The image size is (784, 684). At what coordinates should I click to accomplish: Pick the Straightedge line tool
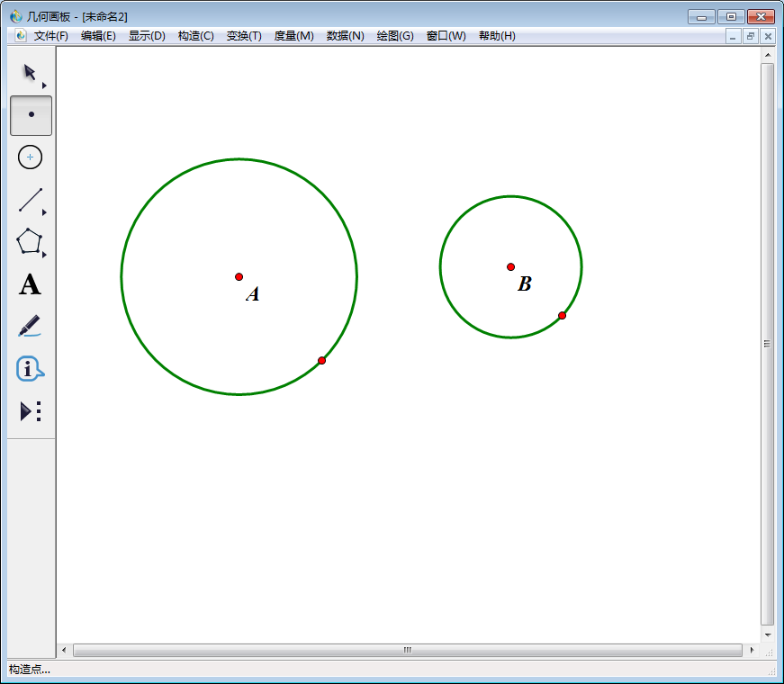30,200
